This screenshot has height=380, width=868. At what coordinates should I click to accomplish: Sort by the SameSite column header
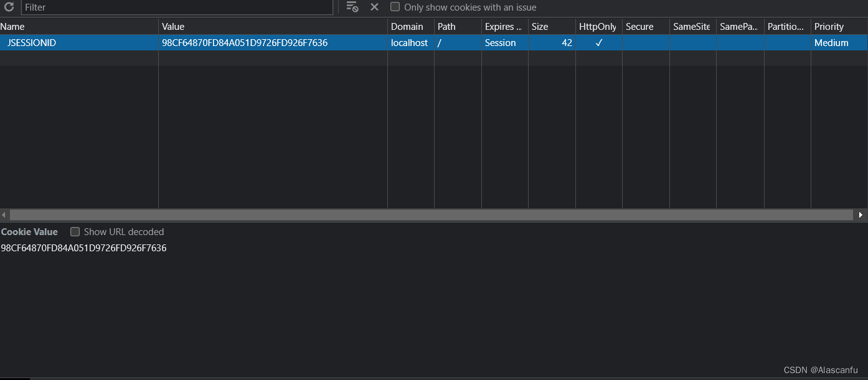(x=693, y=27)
